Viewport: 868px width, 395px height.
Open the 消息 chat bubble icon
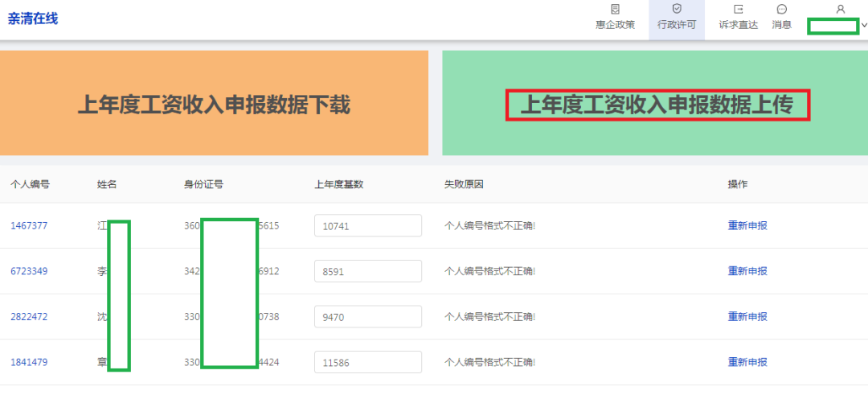point(781,9)
